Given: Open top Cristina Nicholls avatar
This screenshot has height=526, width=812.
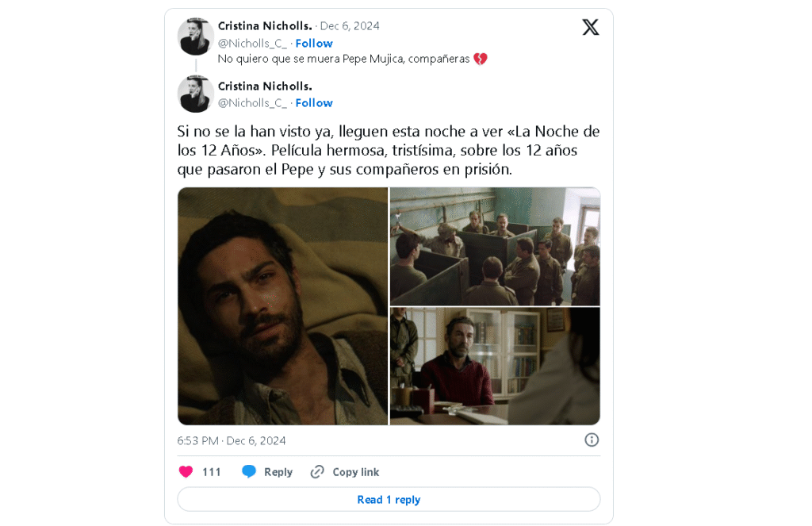Looking at the screenshot, I should tap(195, 36).
